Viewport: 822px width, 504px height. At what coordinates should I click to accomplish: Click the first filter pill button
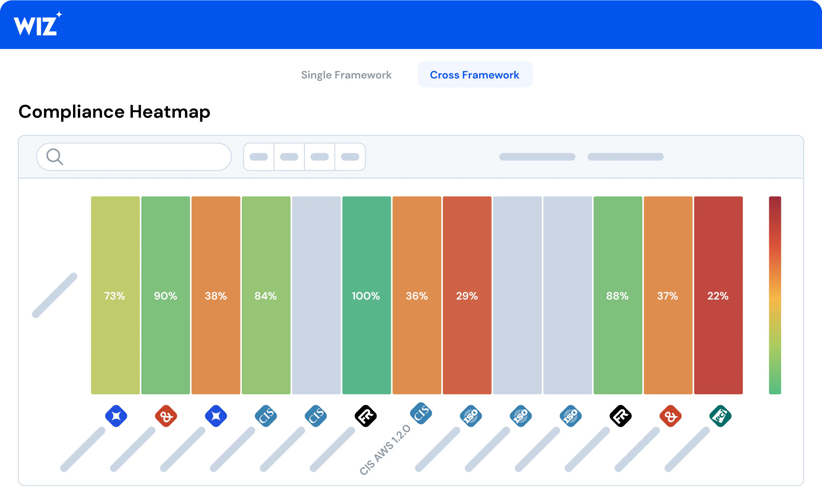(259, 156)
